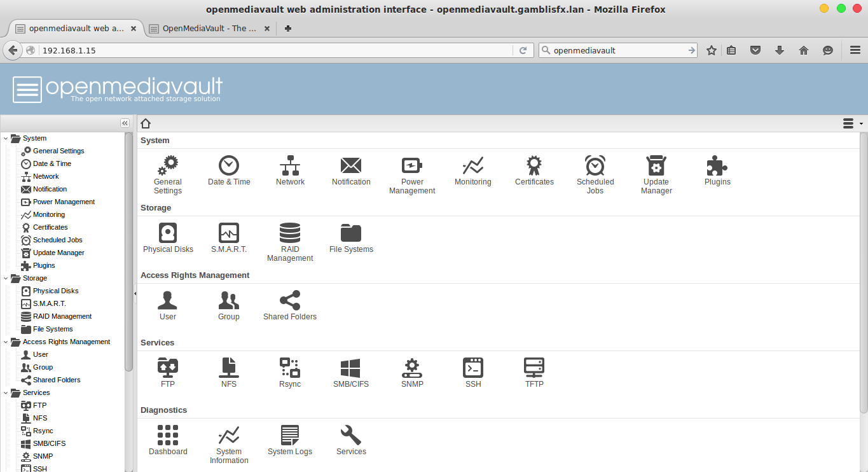The image size is (868, 472).
Task: Open the RAID Management icon in main panel
Action: (290, 233)
